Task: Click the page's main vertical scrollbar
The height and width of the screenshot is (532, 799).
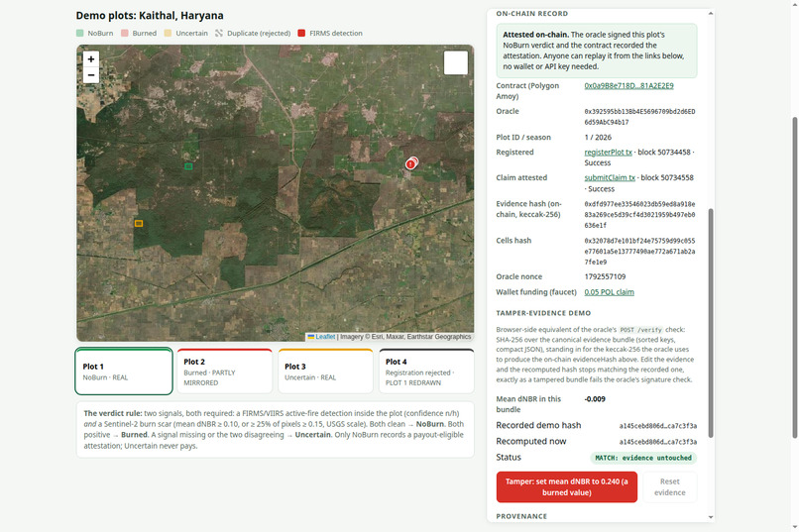Action: click(794, 277)
